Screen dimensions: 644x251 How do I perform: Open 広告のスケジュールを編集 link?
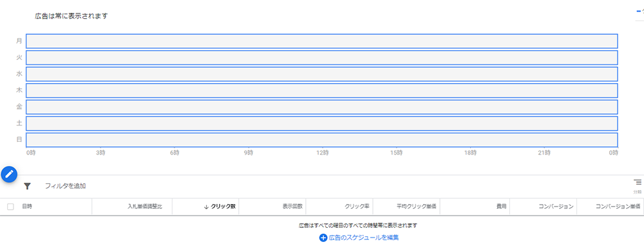pos(363,237)
